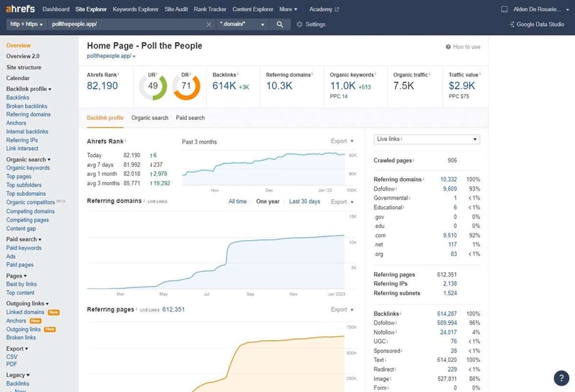
Task: Export as PDF from sidebar
Action: tap(11, 364)
